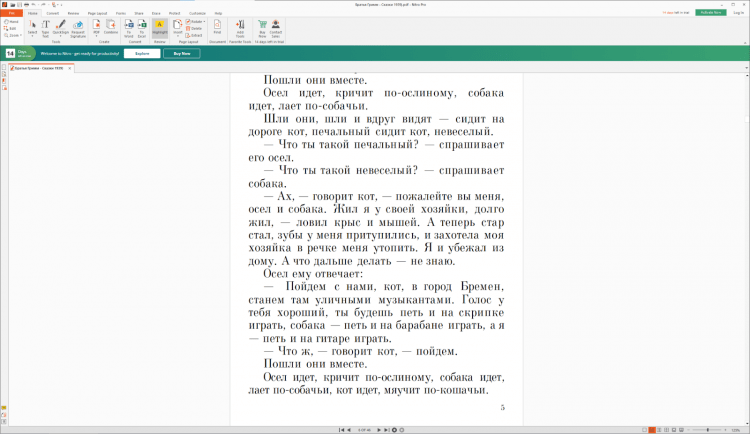Screen dimensions: 750x434
Task: Click the next view circle button
Action: tap(402, 430)
